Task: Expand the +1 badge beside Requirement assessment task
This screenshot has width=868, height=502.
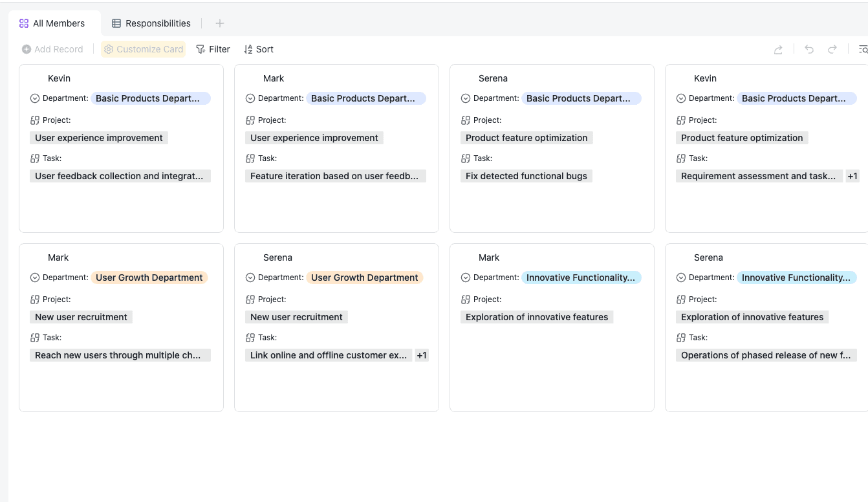Action: (x=852, y=176)
